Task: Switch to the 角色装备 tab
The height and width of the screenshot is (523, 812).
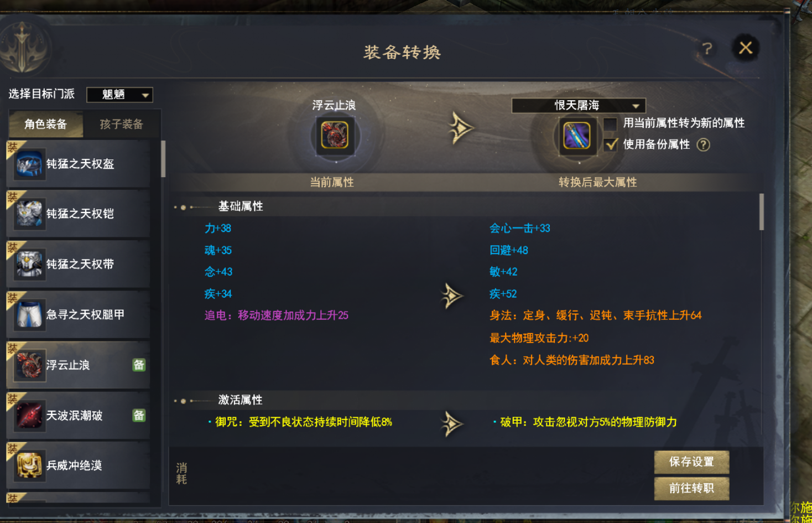Action: 46,124
